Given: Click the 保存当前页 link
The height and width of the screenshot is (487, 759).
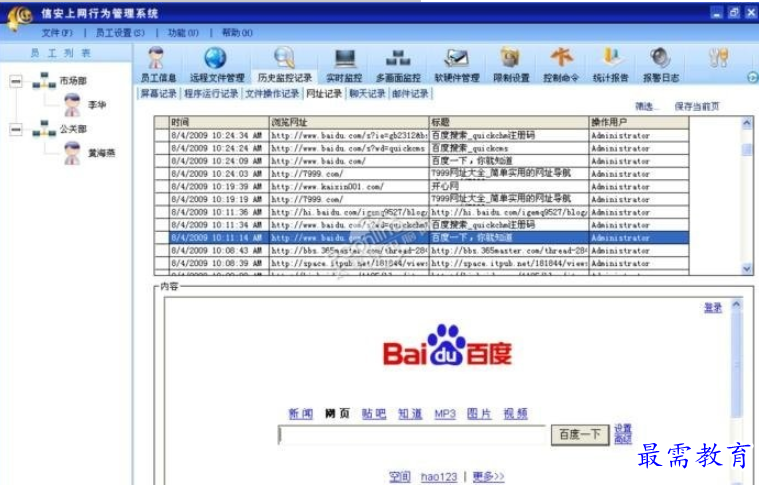Looking at the screenshot, I should click(x=697, y=107).
